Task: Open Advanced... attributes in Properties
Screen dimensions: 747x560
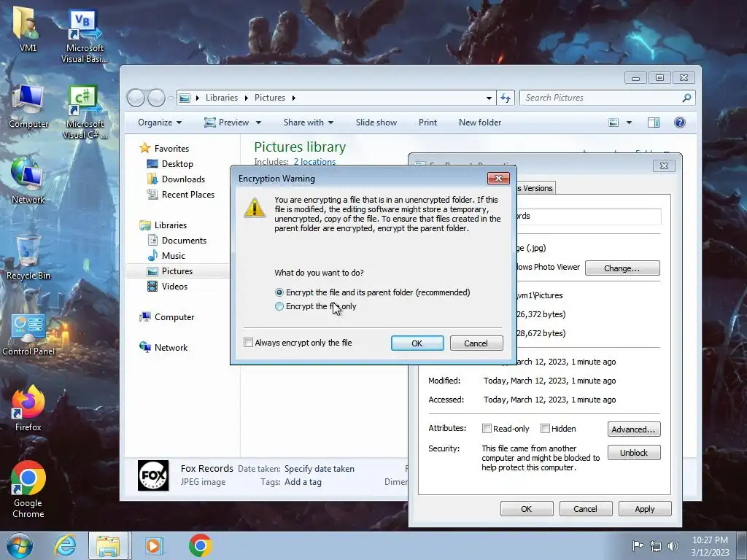Action: (634, 429)
